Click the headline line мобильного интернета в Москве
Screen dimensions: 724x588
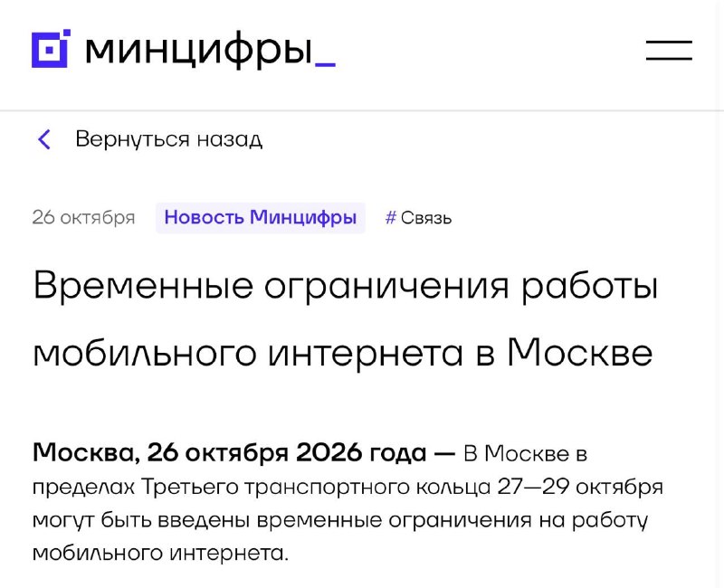[343, 353]
